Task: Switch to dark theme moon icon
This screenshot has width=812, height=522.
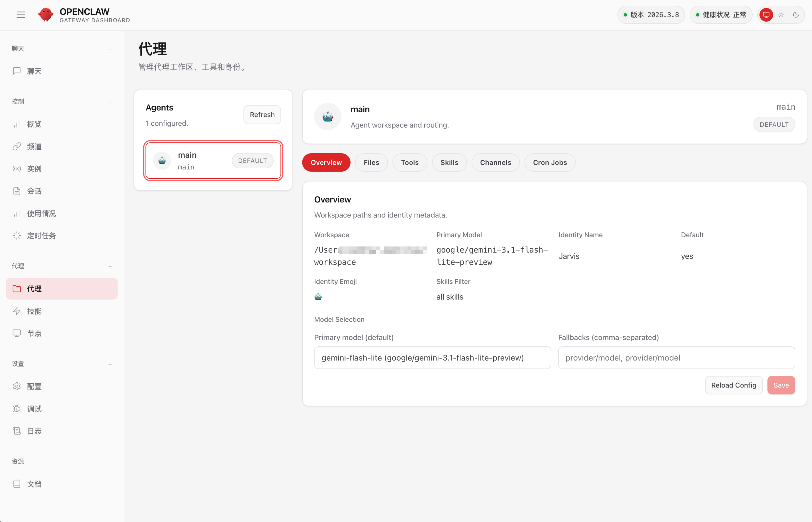Action: coord(796,15)
